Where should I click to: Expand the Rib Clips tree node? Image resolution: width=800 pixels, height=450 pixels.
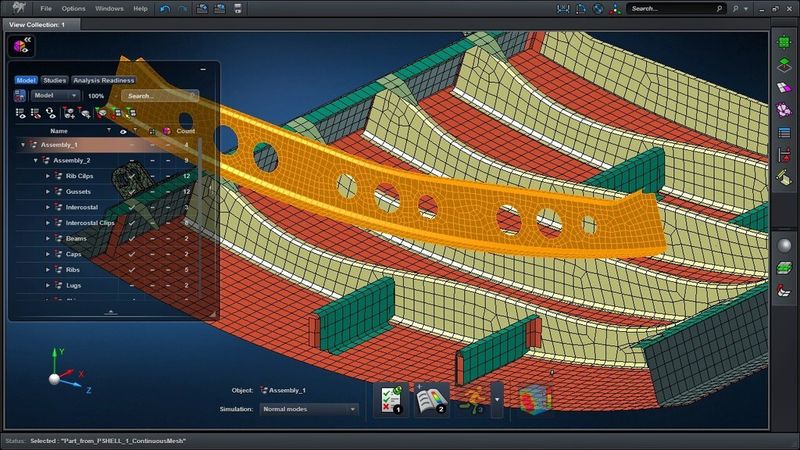(x=48, y=176)
